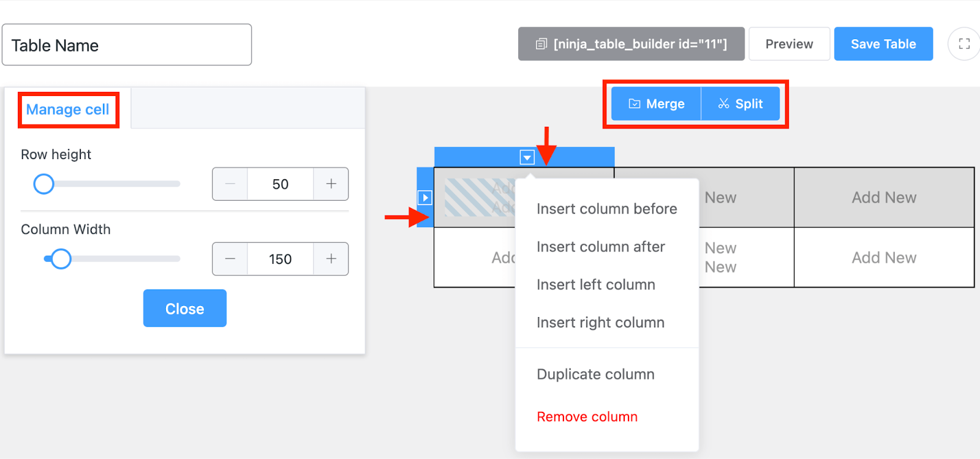
Task: Click Remove column in red
Action: click(x=587, y=417)
